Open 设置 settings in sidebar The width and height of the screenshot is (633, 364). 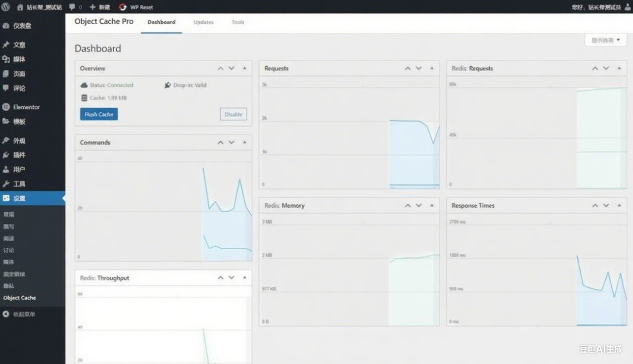point(33,198)
